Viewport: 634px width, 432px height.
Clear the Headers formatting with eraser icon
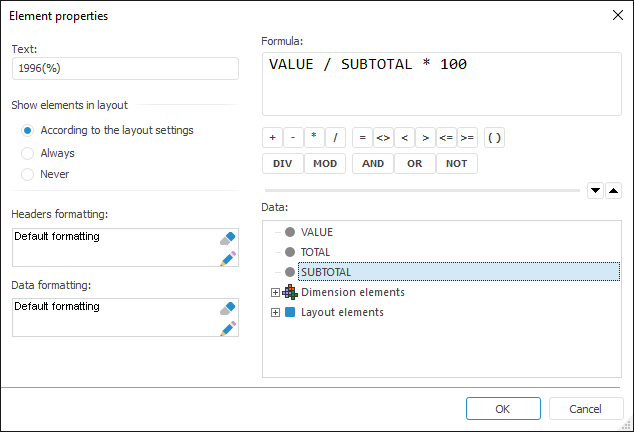pos(228,239)
